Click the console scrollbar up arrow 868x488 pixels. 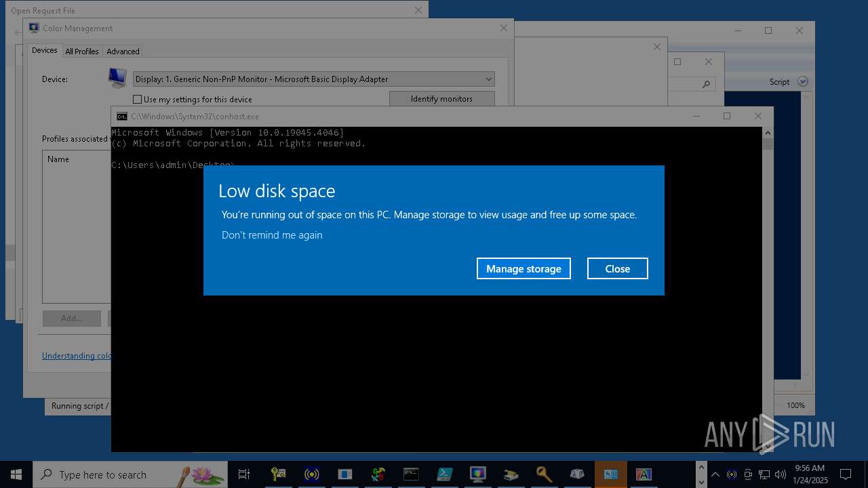coord(768,132)
